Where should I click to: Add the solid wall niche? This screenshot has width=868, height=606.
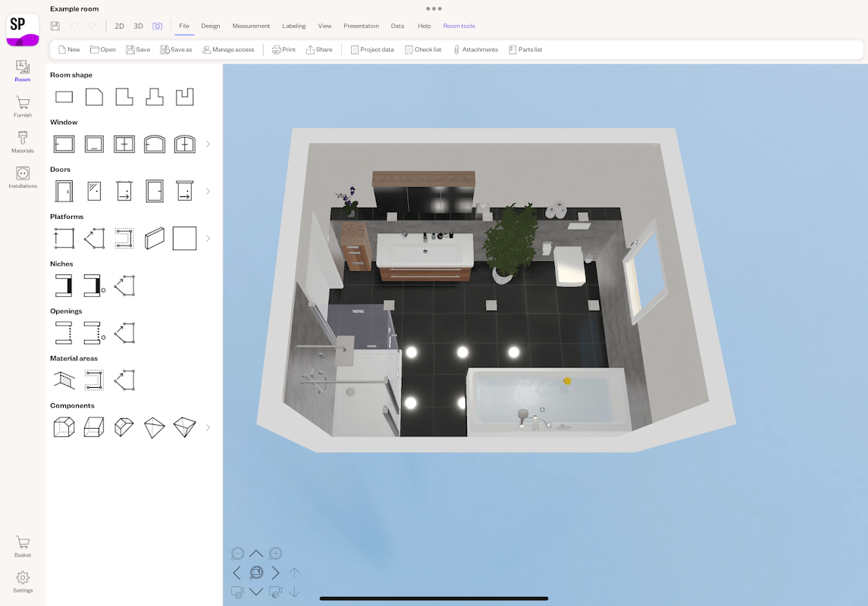64,286
